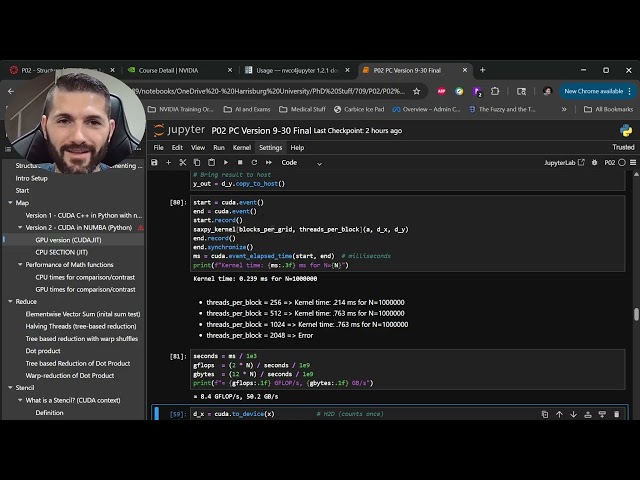
Task: Open the Edit menu
Action: click(177, 148)
